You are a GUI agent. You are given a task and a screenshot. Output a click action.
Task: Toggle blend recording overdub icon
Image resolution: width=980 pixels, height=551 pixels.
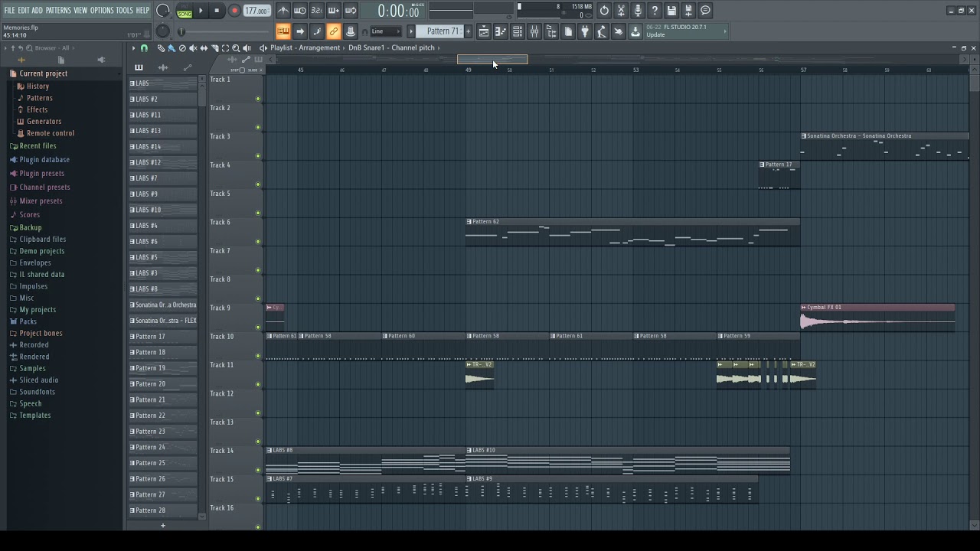[x=334, y=11]
